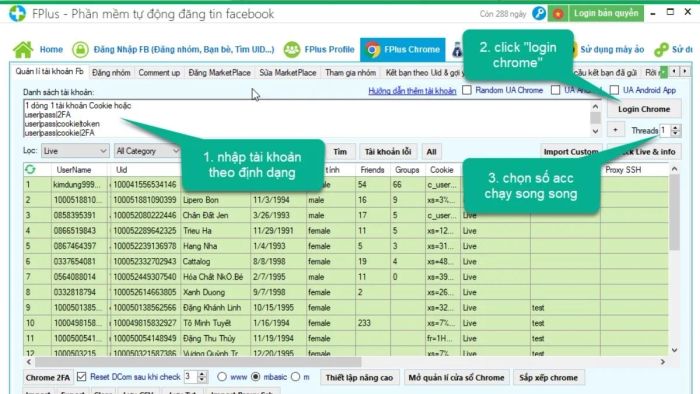This screenshot has height=394, width=700.
Task: Increase the Threads spinner value
Action: click(675, 128)
